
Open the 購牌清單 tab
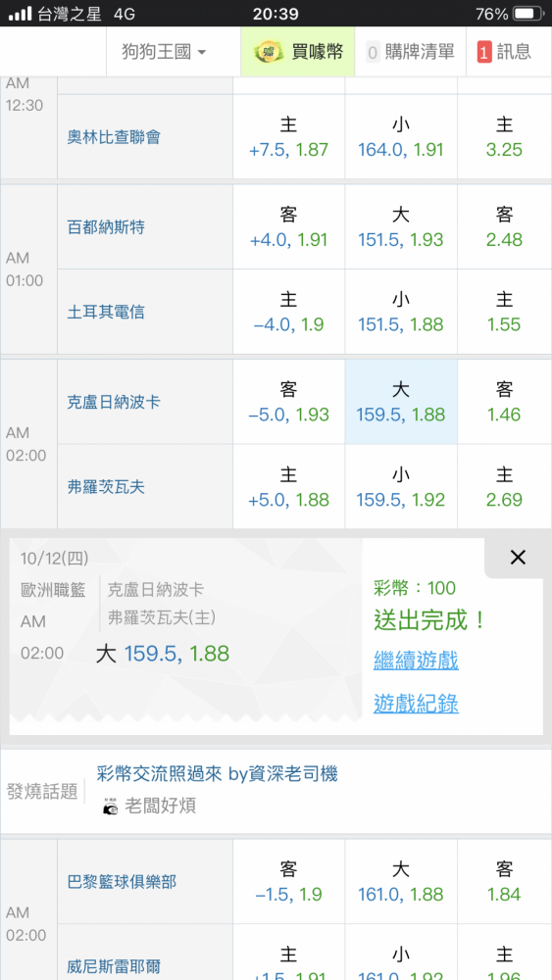[411, 53]
